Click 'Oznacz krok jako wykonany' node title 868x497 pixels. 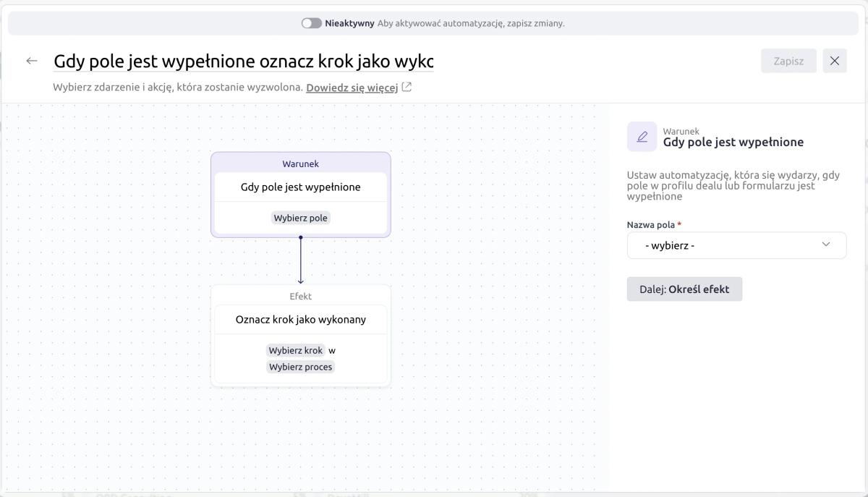(x=301, y=320)
